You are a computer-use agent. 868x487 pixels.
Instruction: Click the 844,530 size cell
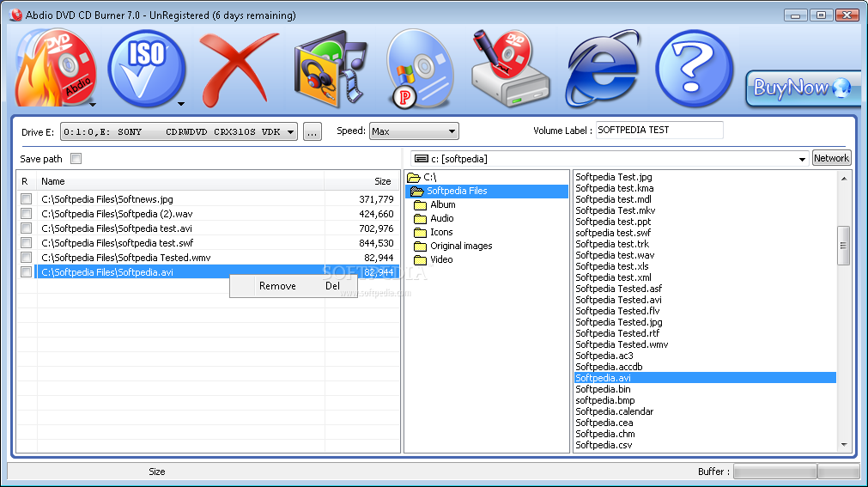pyautogui.click(x=376, y=243)
